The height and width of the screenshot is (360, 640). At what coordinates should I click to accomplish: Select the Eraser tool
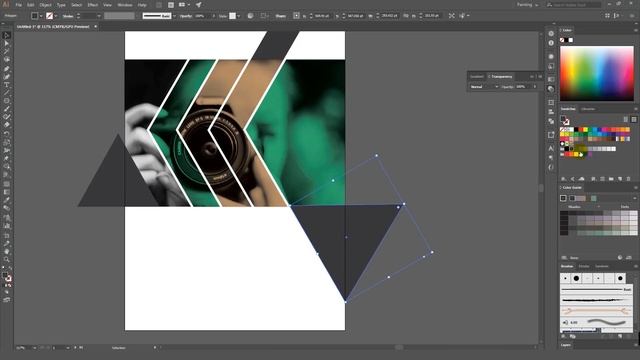(x=7, y=125)
